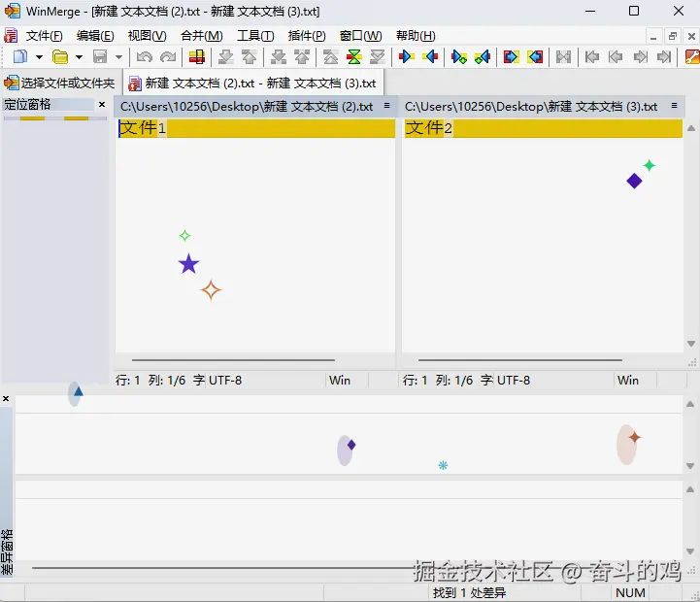
Task: Copy left and advance to next
Action: coord(483,56)
